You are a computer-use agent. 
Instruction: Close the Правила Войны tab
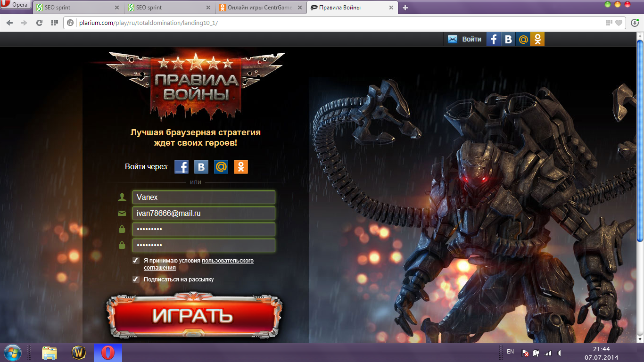[x=391, y=8]
